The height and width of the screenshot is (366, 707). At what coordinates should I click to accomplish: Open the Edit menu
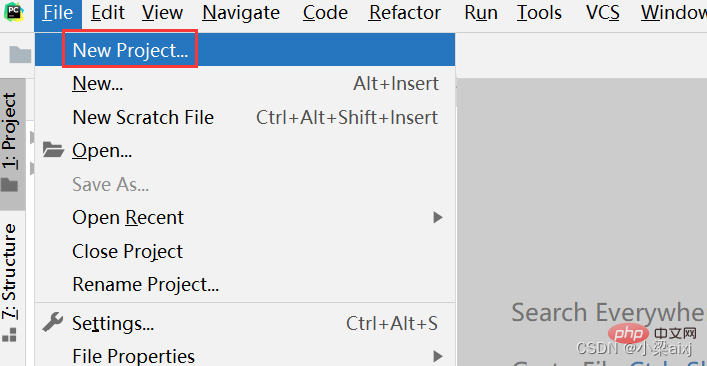(x=110, y=13)
